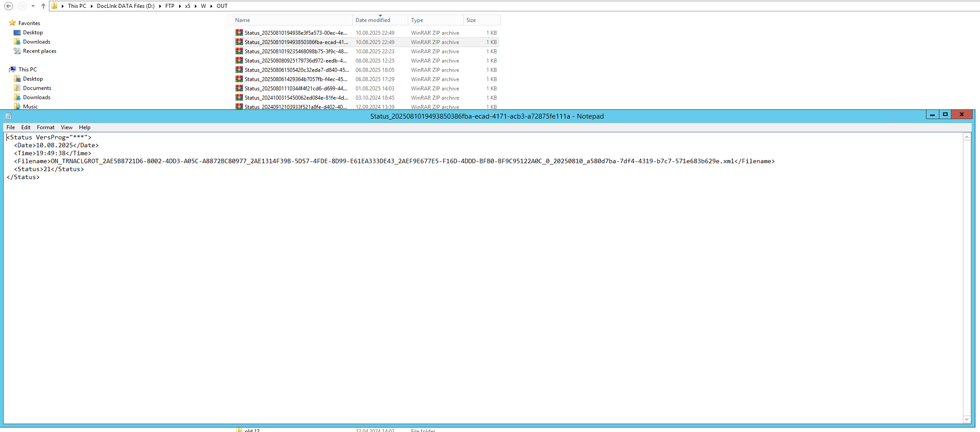
Task: Expand dropdown arrow after x5 breadcrumb
Action: [195, 6]
